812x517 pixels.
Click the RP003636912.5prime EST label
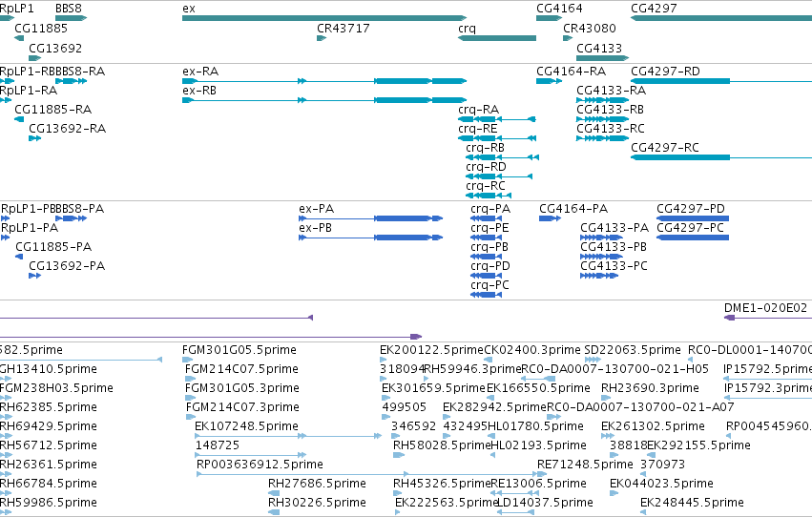point(260,465)
